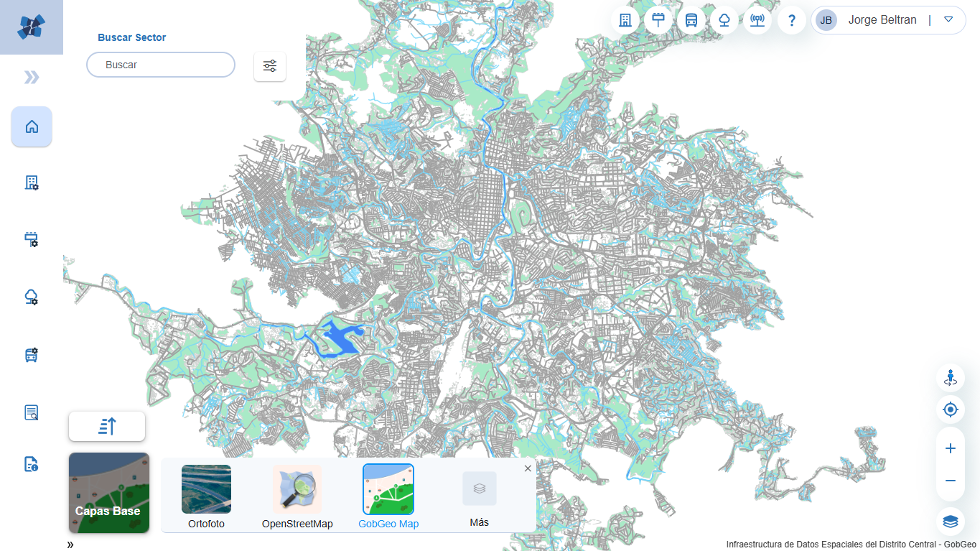Click the antenna signal icon in top toolbar
980x551 pixels.
757,20
